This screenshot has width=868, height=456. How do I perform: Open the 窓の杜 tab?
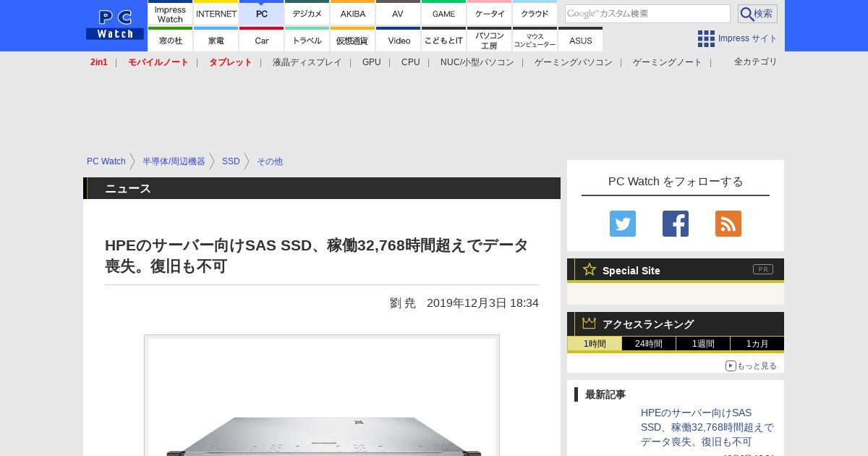(x=170, y=39)
